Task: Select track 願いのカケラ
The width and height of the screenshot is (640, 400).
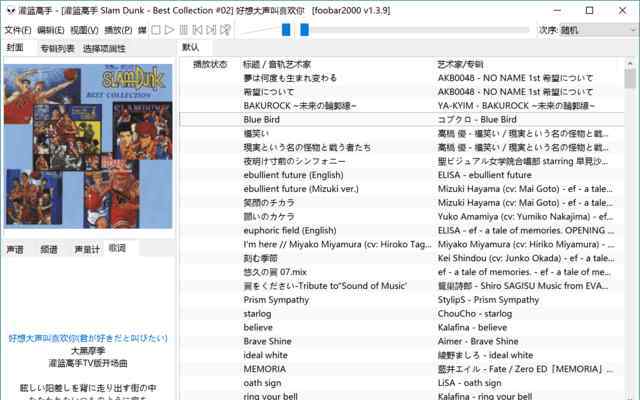Action: coord(269,217)
